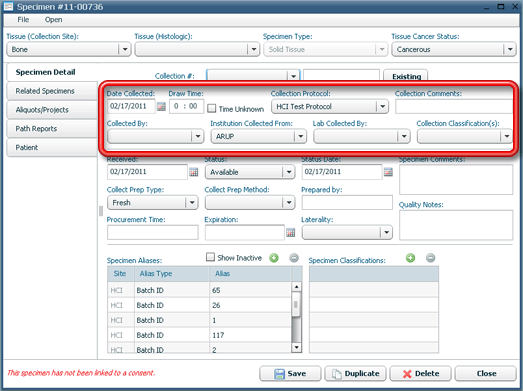Open the File menu
523x391 pixels.
click(x=23, y=20)
